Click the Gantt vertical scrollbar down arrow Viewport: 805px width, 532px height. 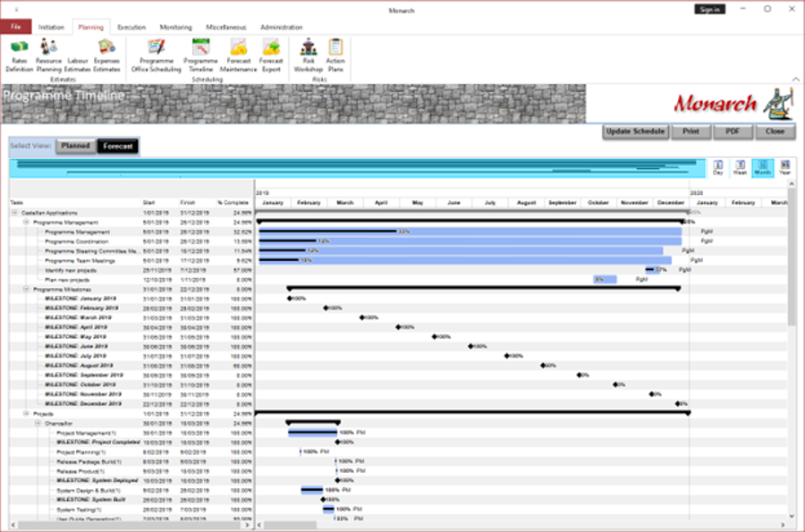point(792,516)
